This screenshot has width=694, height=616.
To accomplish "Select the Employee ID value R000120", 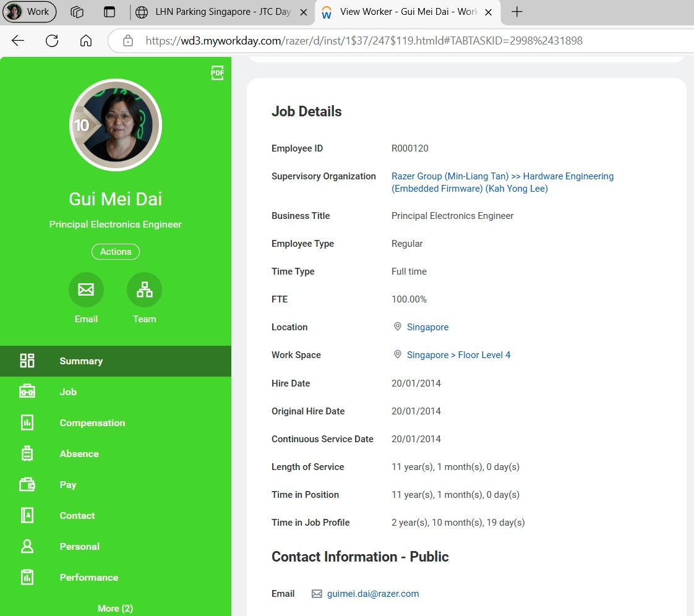I will 410,148.
